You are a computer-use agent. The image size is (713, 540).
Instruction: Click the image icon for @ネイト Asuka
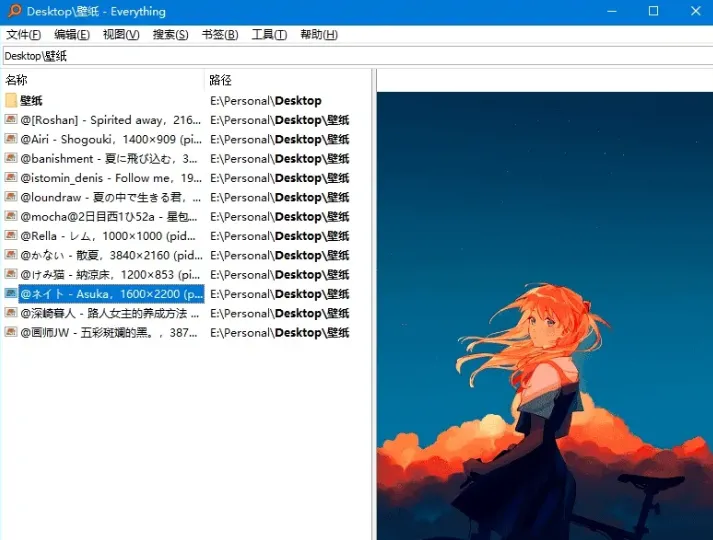coord(11,294)
